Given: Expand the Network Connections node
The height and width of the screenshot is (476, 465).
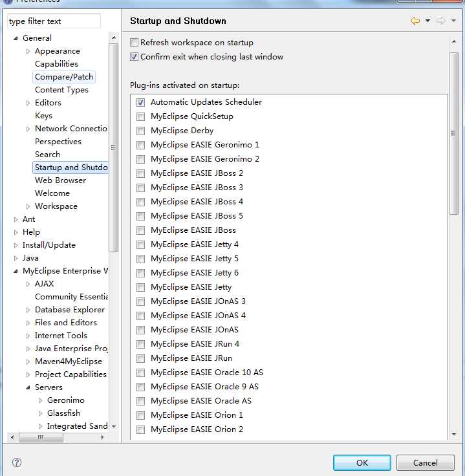Looking at the screenshot, I should 28,129.
